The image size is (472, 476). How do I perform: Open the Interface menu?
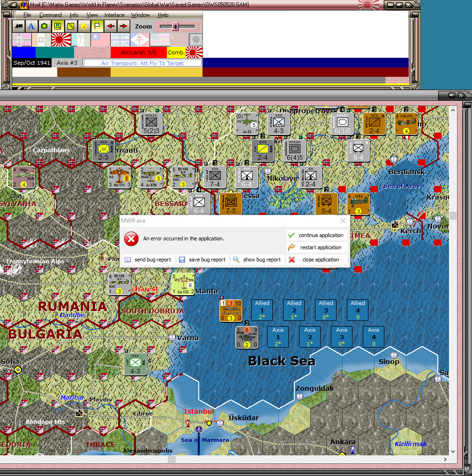coord(114,15)
